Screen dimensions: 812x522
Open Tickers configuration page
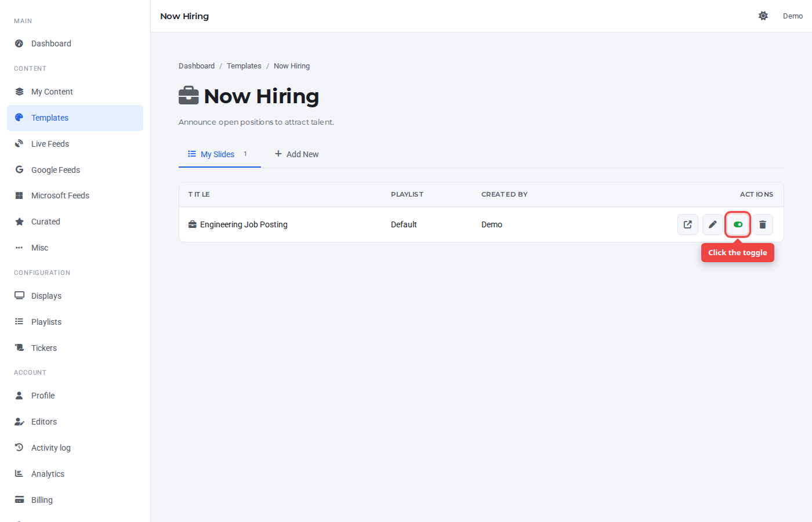[x=75, y=348]
